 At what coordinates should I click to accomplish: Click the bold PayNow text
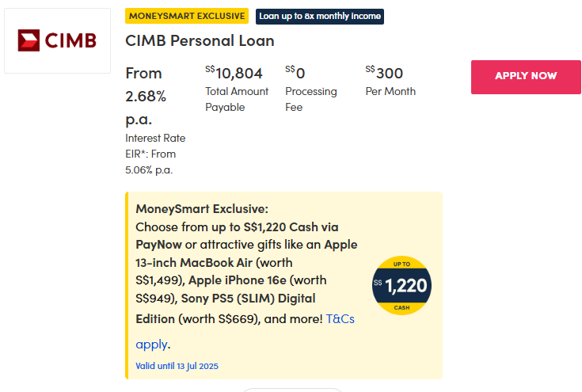(158, 244)
